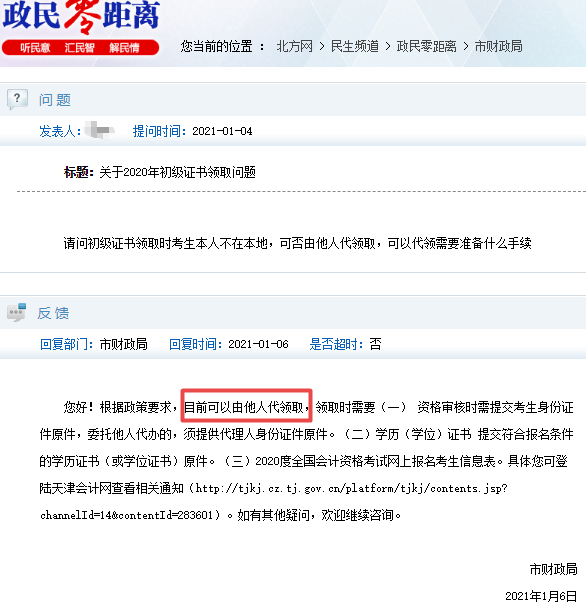Click the 市财政局 signature at bottom right
The image size is (586, 602).
[553, 569]
